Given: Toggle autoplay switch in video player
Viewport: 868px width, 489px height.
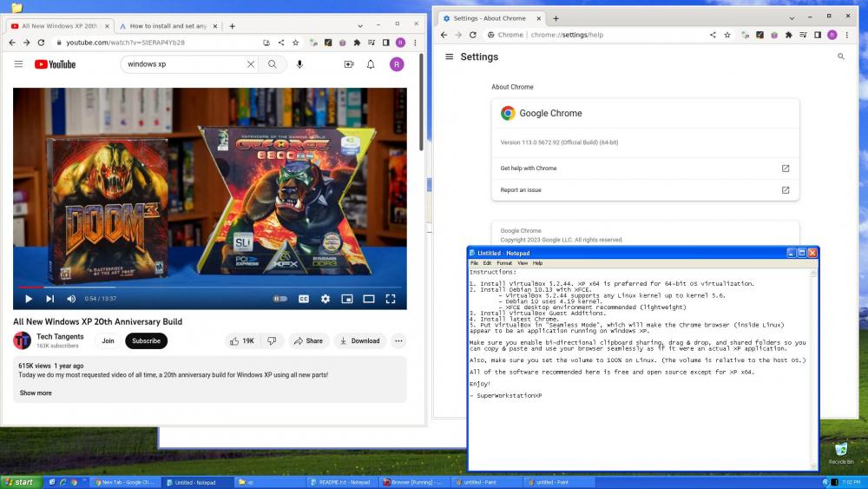Looking at the screenshot, I should 279,299.
